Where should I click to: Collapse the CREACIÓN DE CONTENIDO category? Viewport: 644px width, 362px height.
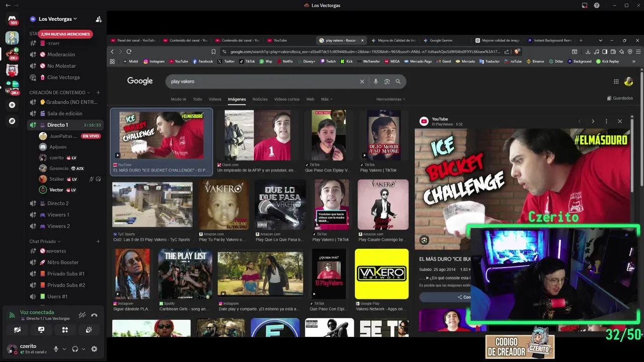point(59,93)
